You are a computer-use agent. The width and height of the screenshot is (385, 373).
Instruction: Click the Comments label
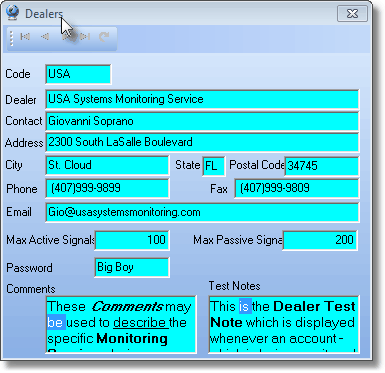[31, 289]
